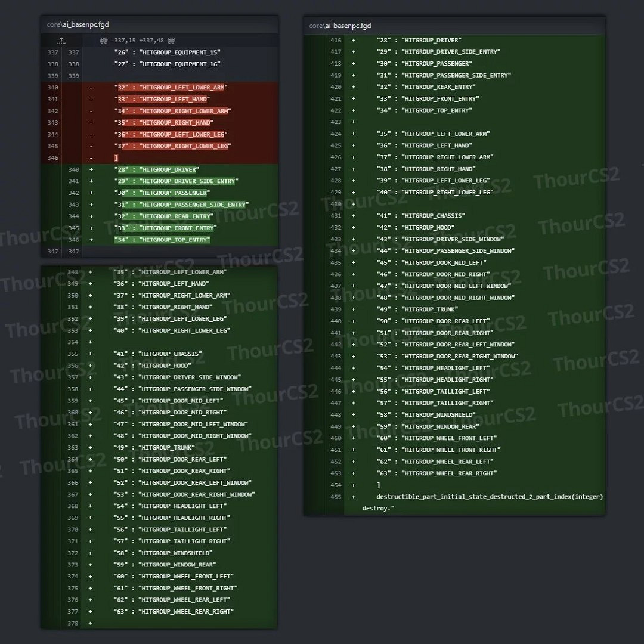This screenshot has width=644, height=644.
Task: Select line number 378 at the bottom left
Action: tap(73, 623)
